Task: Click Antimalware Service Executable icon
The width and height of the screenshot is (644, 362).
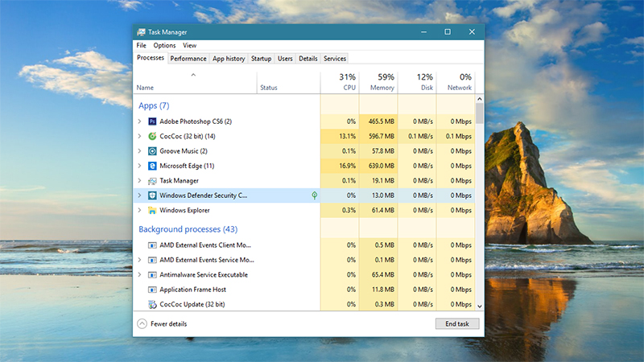Action: (152, 274)
